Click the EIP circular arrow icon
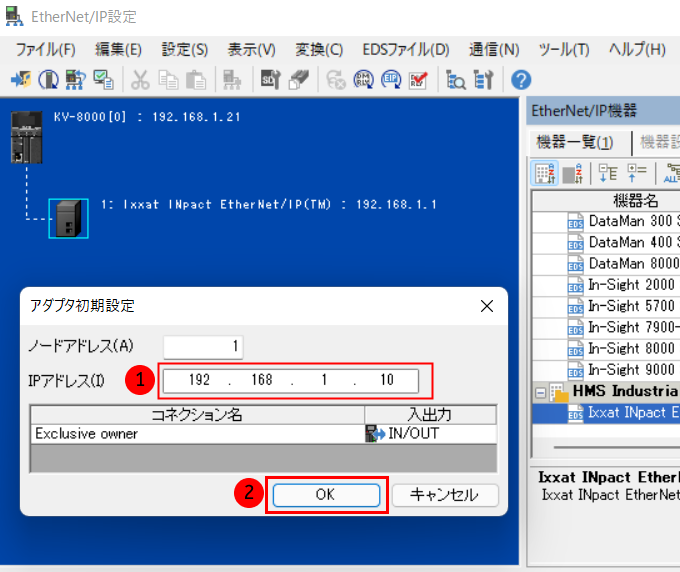Viewport: 680px width, 572px height. click(x=391, y=80)
